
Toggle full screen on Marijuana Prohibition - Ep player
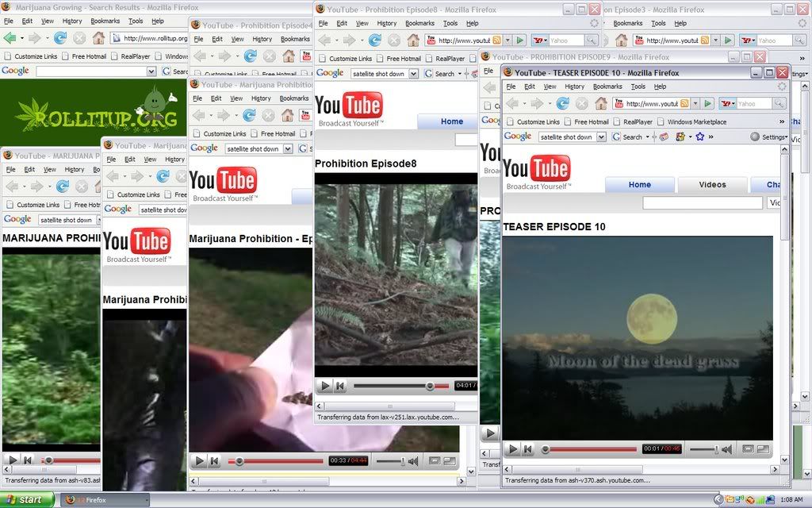[x=450, y=460]
